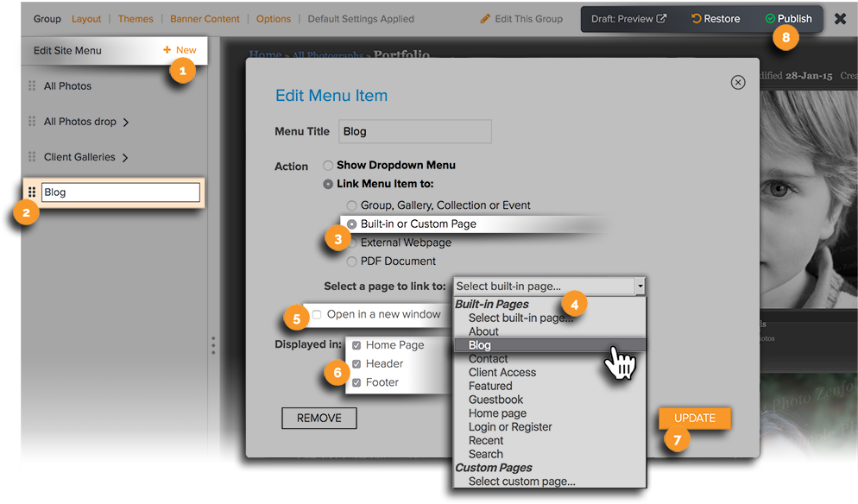Viewport: 858px width, 504px height.
Task: Select Client Access from the pages list
Action: 502,373
